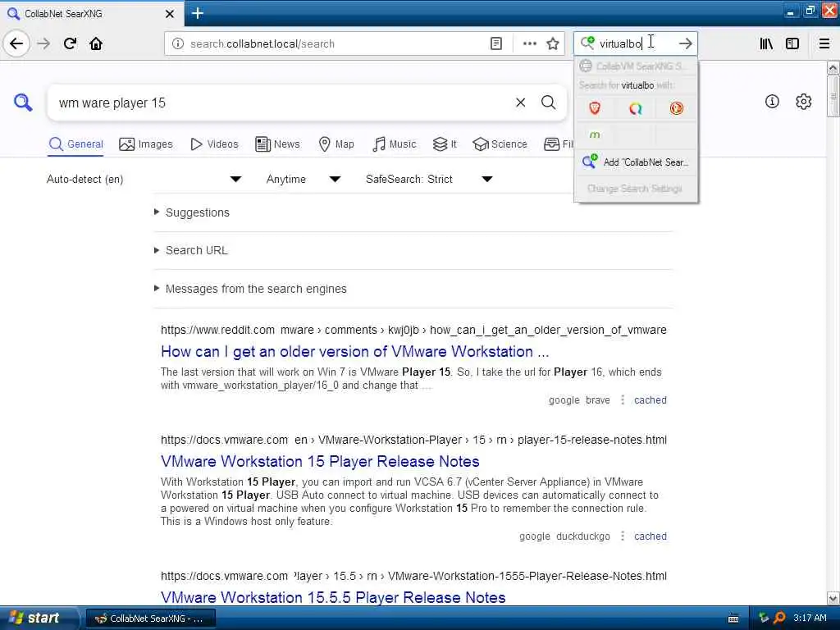Viewport: 840px width, 630px height.
Task: Open the language Auto-detect dropdown
Action: coord(144,179)
